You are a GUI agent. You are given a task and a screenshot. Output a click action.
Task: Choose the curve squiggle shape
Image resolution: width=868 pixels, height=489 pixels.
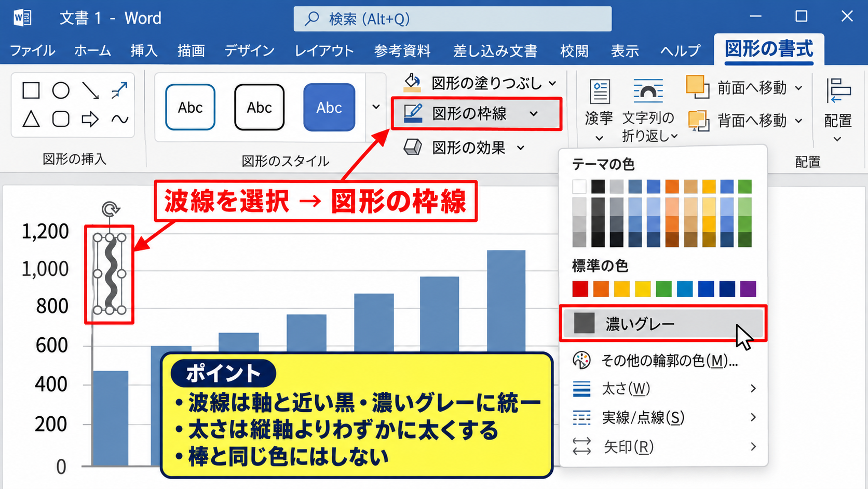[120, 119]
